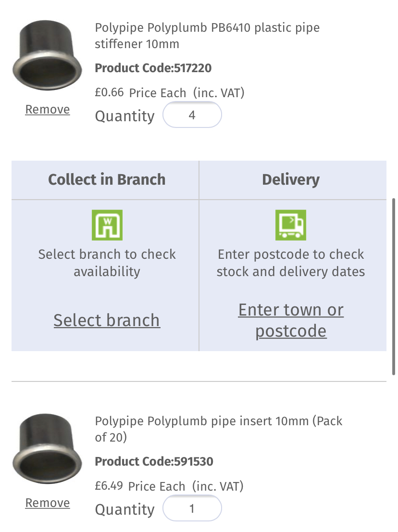The height and width of the screenshot is (532, 398).
Task: Click the Enter town or postcode link
Action: click(291, 320)
